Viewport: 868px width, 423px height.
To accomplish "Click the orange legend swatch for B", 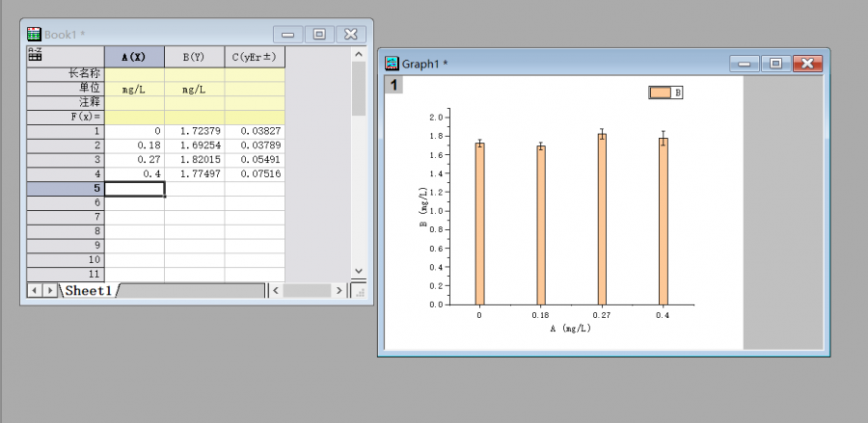I will tap(660, 93).
